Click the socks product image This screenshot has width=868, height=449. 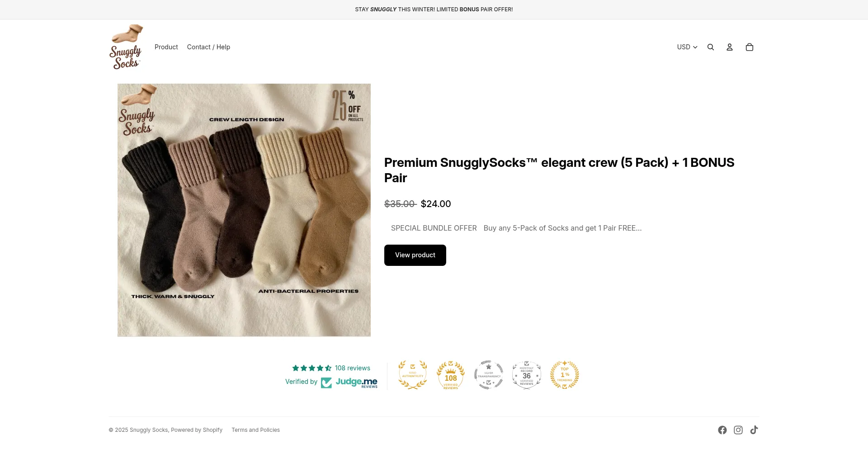tap(244, 210)
